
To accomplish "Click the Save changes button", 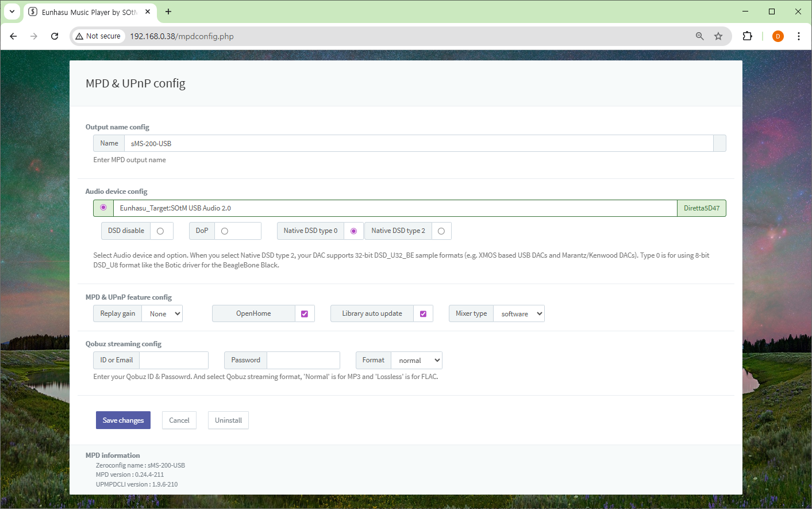I will point(123,420).
